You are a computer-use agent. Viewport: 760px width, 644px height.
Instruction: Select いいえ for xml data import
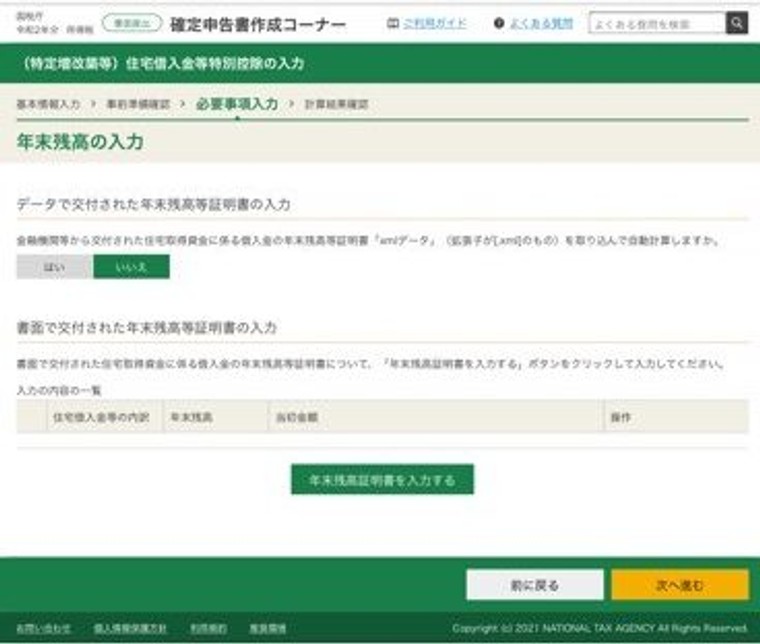pyautogui.click(x=131, y=267)
